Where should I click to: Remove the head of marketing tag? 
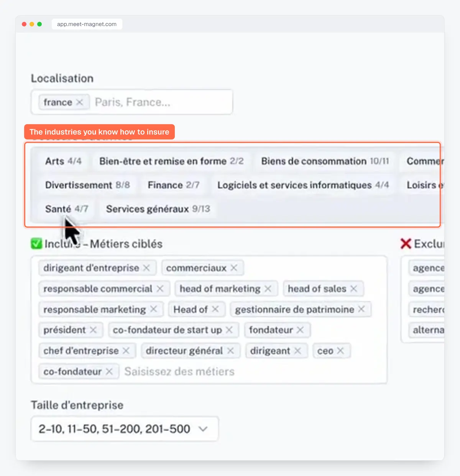coord(268,289)
